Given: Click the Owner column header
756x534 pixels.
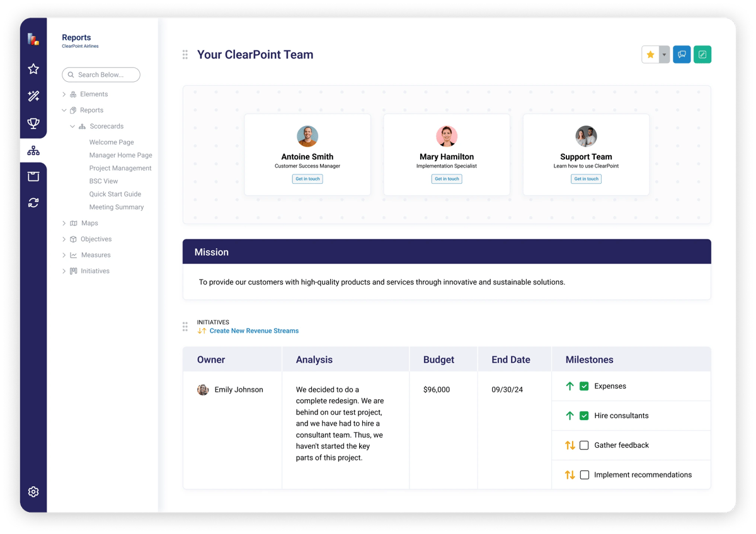Looking at the screenshot, I should [x=232, y=360].
